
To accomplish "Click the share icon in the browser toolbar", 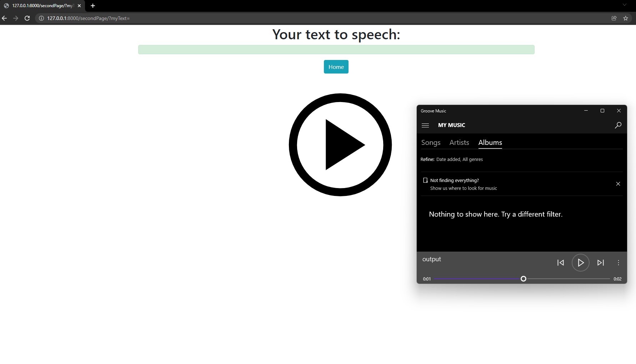I will click(614, 18).
